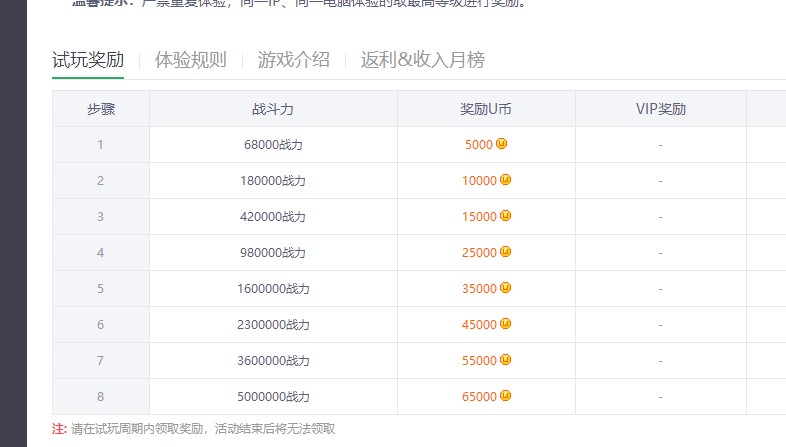
Task: Click the coin icon beside 35000 reward
Action: pos(506,288)
